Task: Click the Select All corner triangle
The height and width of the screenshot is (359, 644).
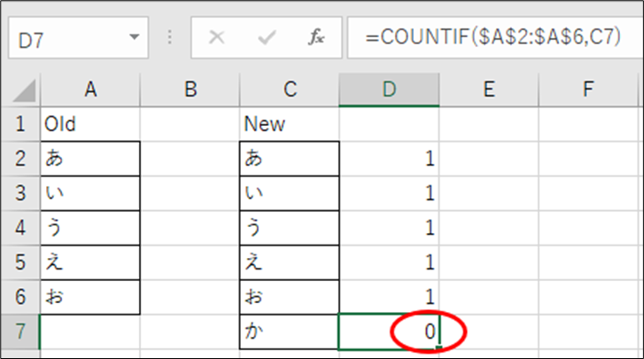Action: click(x=26, y=90)
